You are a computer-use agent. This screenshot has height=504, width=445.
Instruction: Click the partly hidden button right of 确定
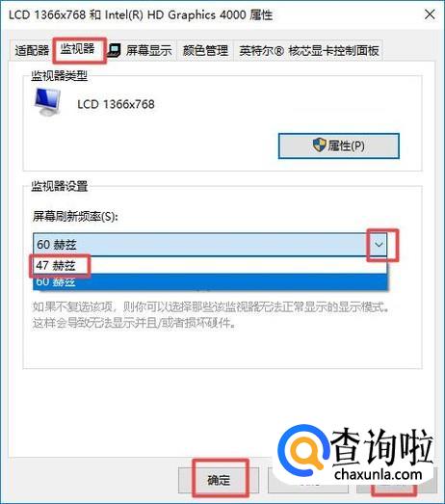(x=308, y=480)
